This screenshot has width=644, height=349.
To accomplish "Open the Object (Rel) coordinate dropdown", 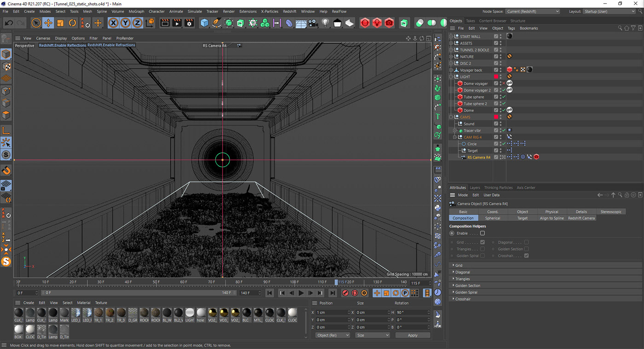I will tap(333, 335).
